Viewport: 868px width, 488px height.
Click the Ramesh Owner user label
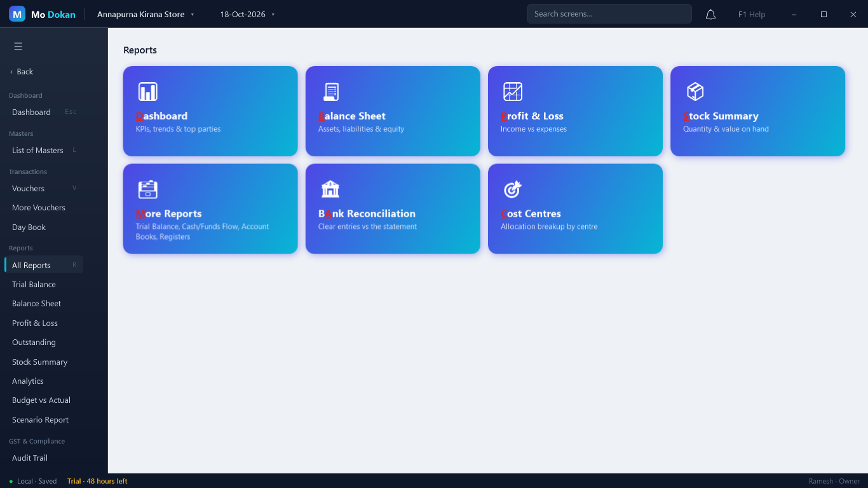click(834, 482)
